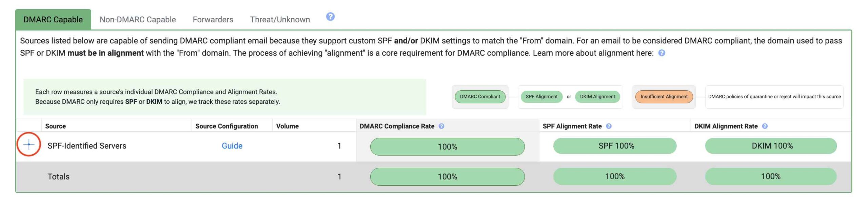Screen dimensions: 868x204
Task: Expand the SPF-Identified Servers row
Action: [x=29, y=144]
